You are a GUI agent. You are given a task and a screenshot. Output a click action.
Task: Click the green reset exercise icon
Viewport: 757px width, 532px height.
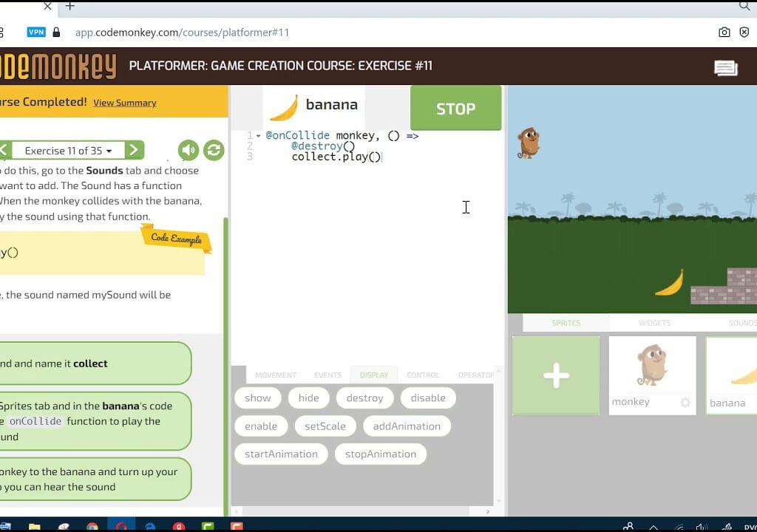coord(214,150)
